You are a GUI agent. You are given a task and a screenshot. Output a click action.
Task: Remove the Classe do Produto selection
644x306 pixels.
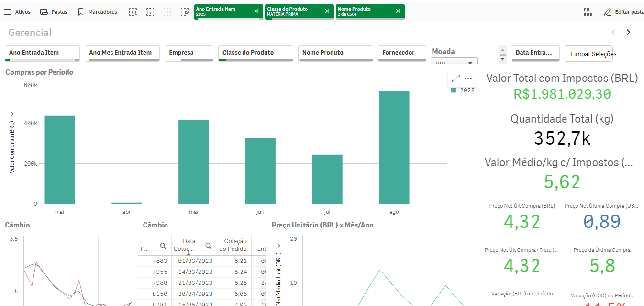click(x=327, y=11)
